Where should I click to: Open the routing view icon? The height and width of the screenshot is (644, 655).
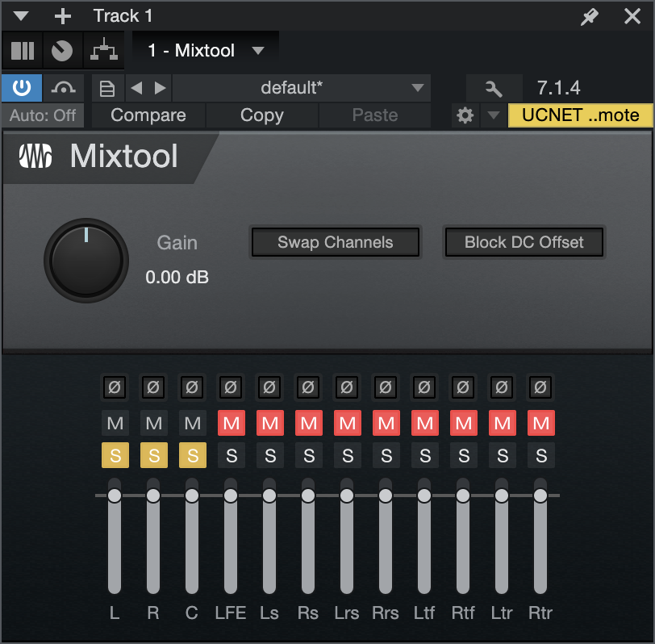click(104, 51)
